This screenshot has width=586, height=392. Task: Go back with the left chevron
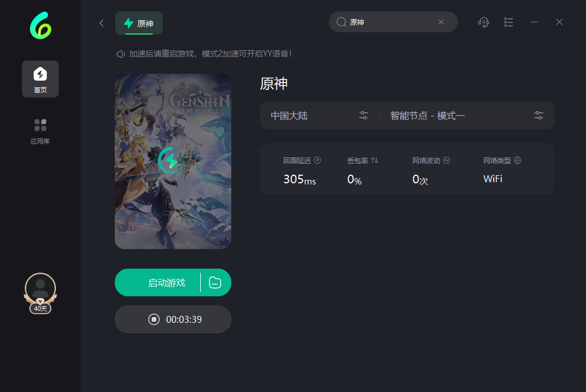(102, 23)
